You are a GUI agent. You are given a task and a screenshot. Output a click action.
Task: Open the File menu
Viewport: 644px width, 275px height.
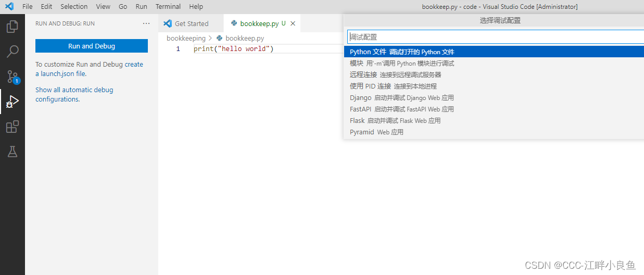tap(28, 7)
